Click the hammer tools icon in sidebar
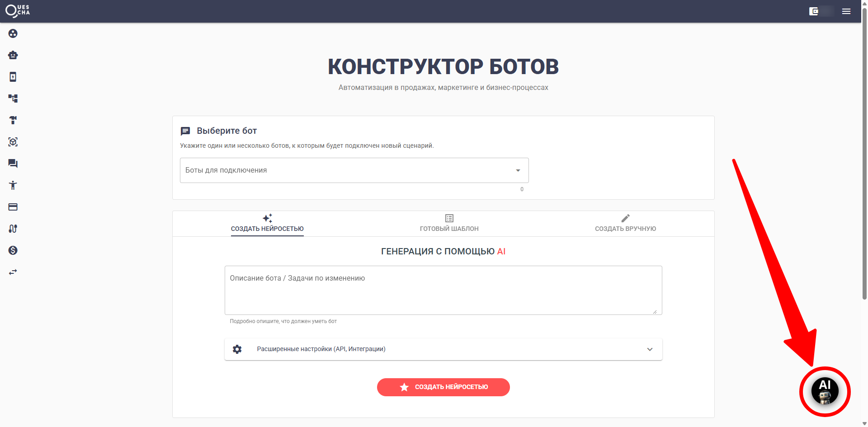This screenshot has width=868, height=427. [13, 120]
